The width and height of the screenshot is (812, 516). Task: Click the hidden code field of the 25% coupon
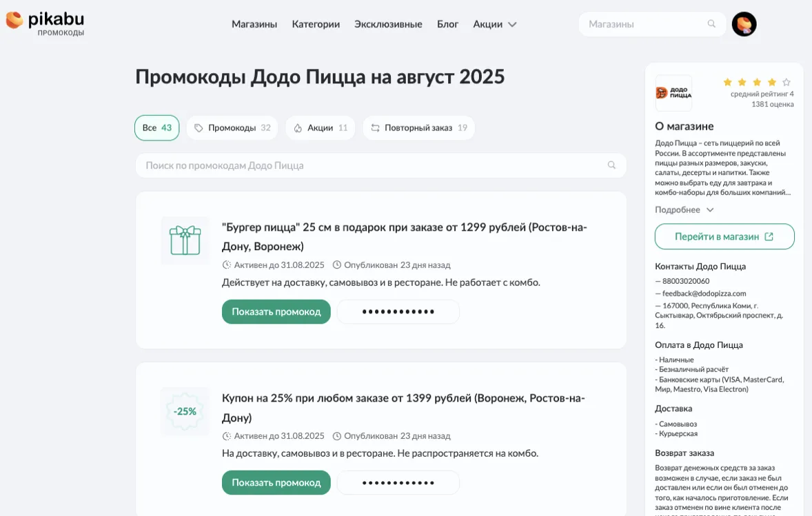point(398,482)
